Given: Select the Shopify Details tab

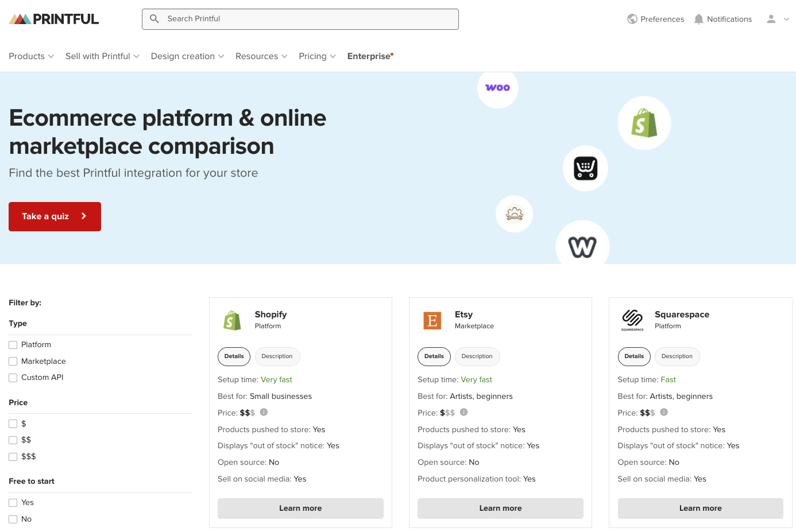Looking at the screenshot, I should (x=234, y=356).
